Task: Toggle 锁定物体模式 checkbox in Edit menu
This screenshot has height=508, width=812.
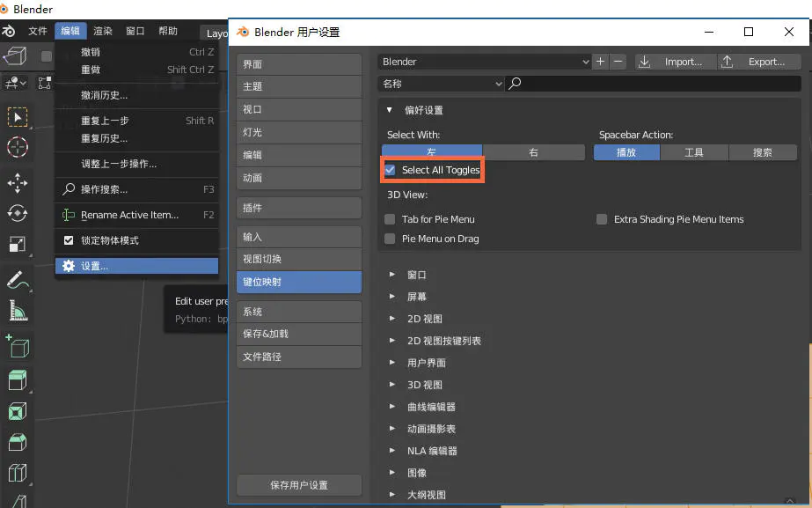Action: (69, 240)
